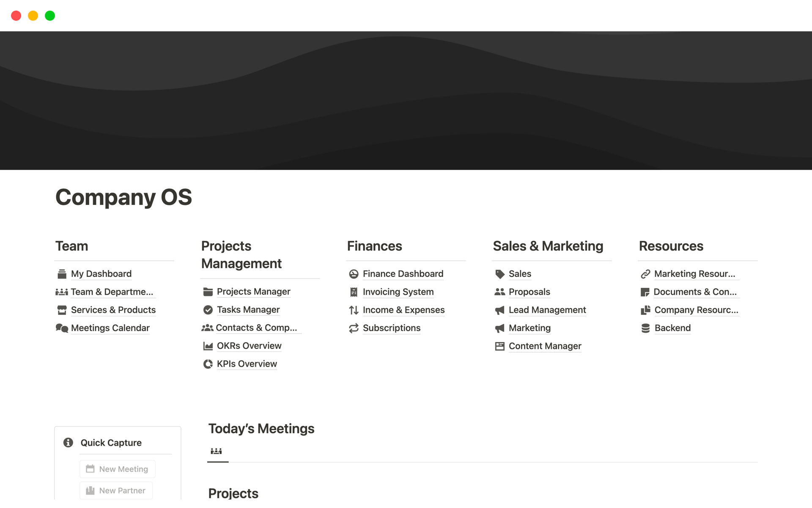The image size is (812, 508).
Task: Click the KPIs Overview pie chart icon
Action: coord(208,364)
